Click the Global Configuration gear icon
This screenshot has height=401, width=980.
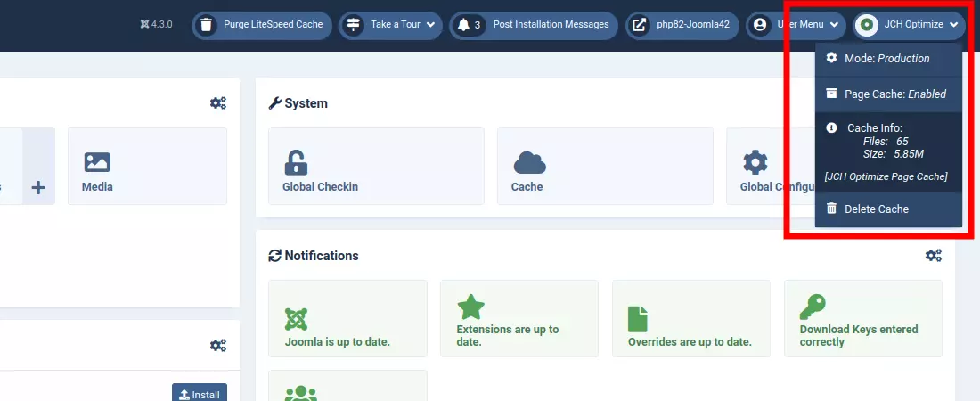[x=755, y=163]
